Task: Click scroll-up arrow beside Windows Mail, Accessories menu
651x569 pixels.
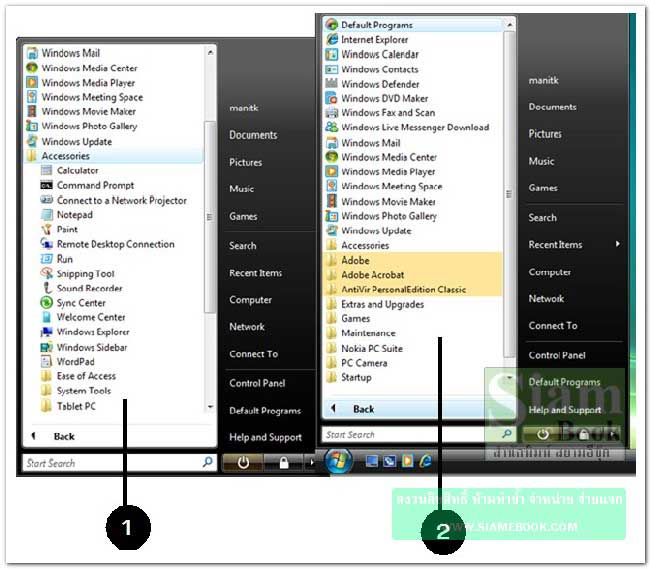Action: pos(210,53)
